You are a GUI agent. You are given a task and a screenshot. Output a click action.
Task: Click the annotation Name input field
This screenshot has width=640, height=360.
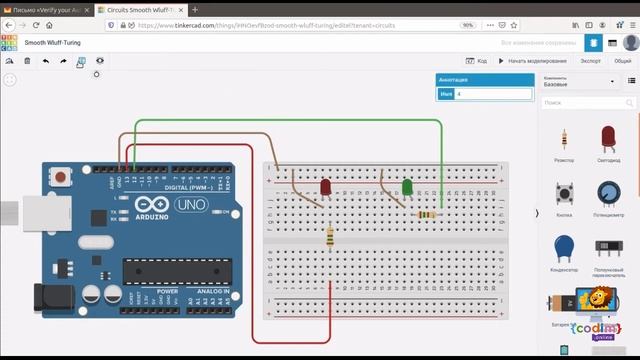coord(493,94)
